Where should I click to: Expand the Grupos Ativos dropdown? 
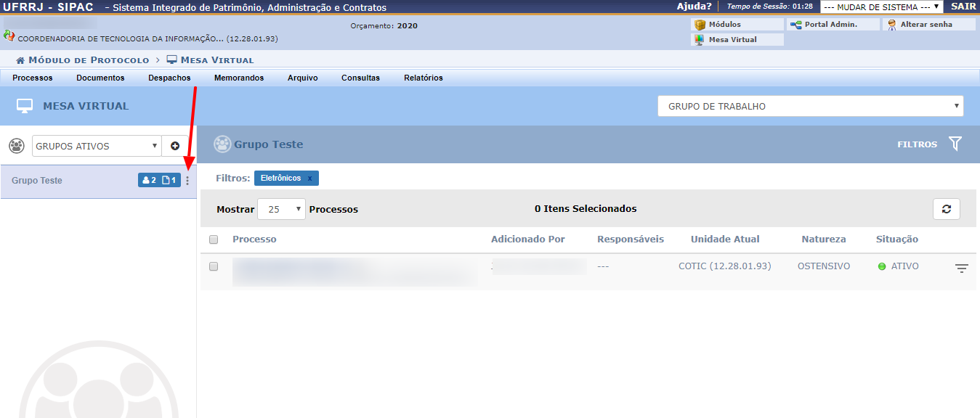click(96, 146)
